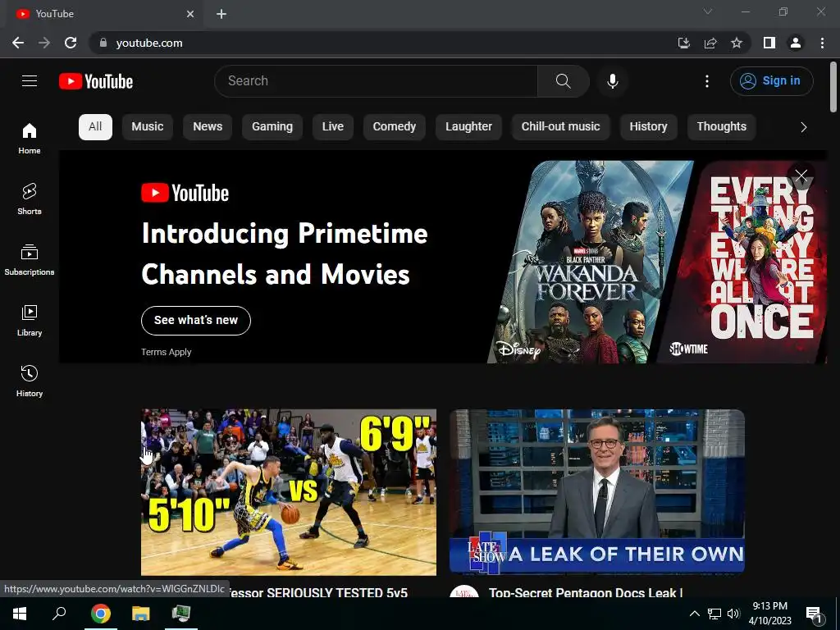Reload the page
This screenshot has height=630, width=840.
pos(71,43)
